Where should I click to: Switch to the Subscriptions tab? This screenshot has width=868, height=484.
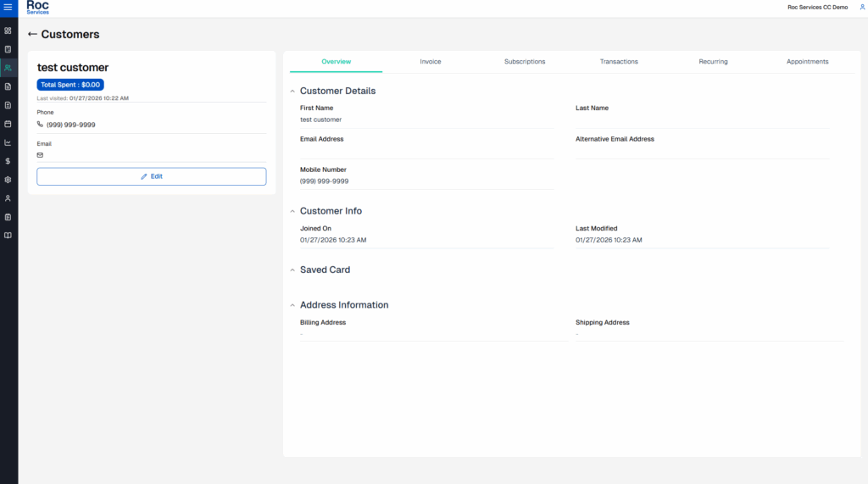tap(525, 62)
